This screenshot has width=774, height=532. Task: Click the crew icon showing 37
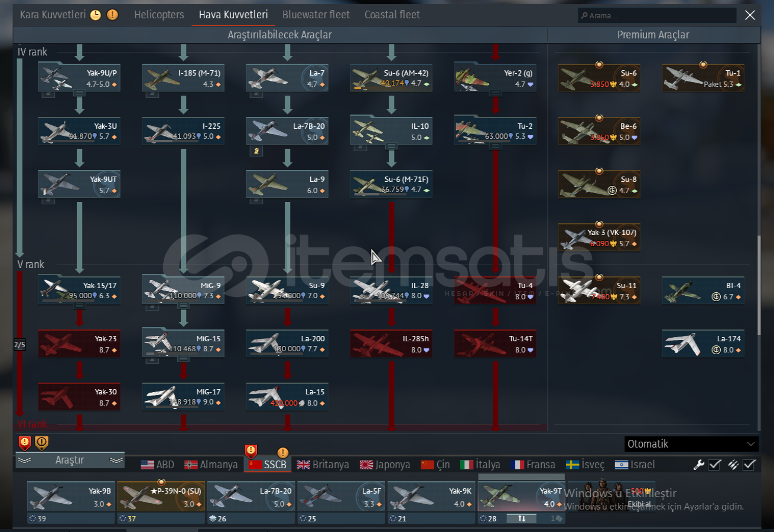pyautogui.click(x=123, y=518)
